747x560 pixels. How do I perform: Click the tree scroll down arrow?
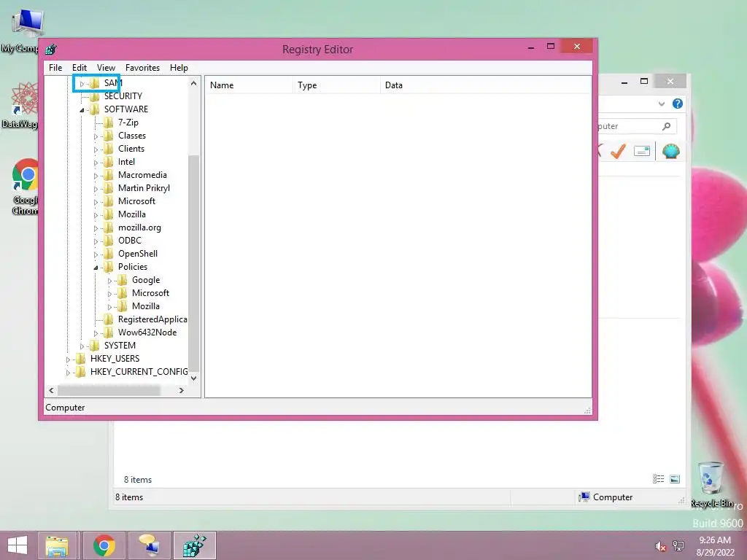(x=193, y=378)
